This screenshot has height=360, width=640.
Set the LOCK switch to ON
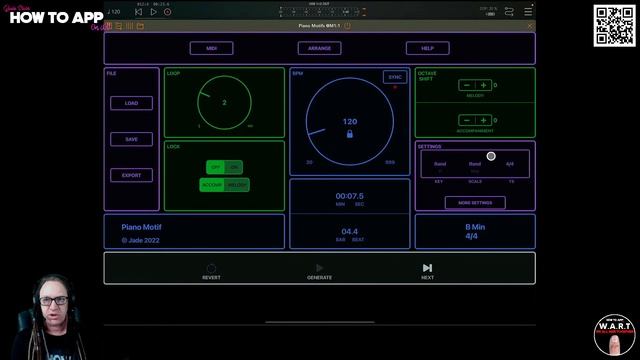coord(234,167)
